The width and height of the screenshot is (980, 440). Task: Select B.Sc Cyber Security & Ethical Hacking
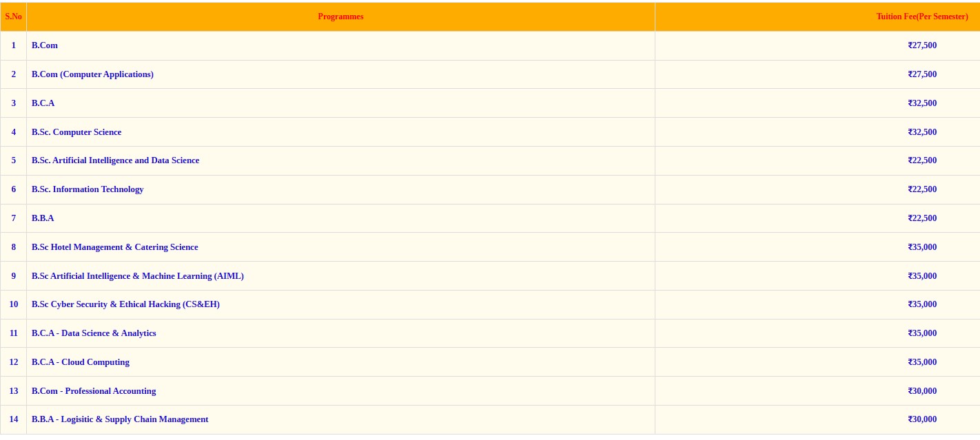(125, 304)
